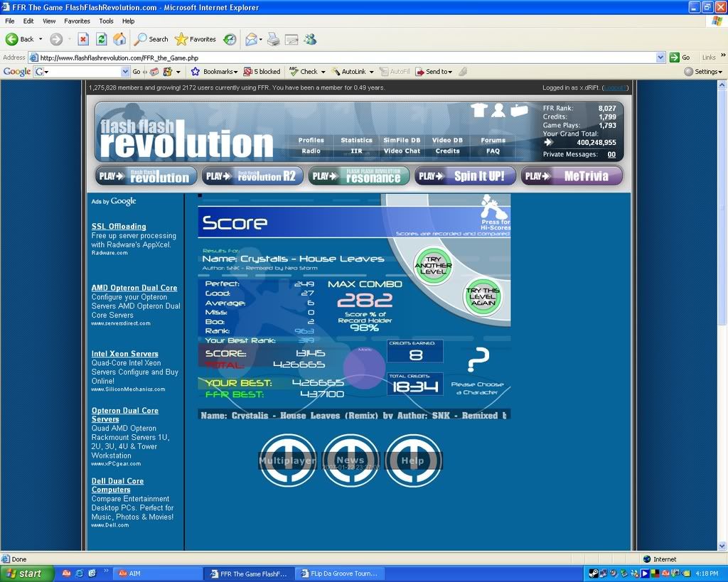This screenshot has height=582, width=728.
Task: Click the mailbox icon in the site header
Action: (x=519, y=110)
